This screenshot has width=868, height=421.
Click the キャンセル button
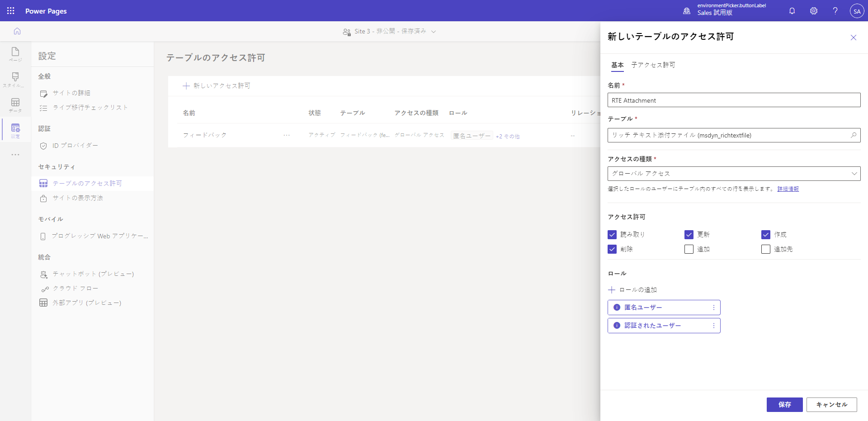[832, 405]
